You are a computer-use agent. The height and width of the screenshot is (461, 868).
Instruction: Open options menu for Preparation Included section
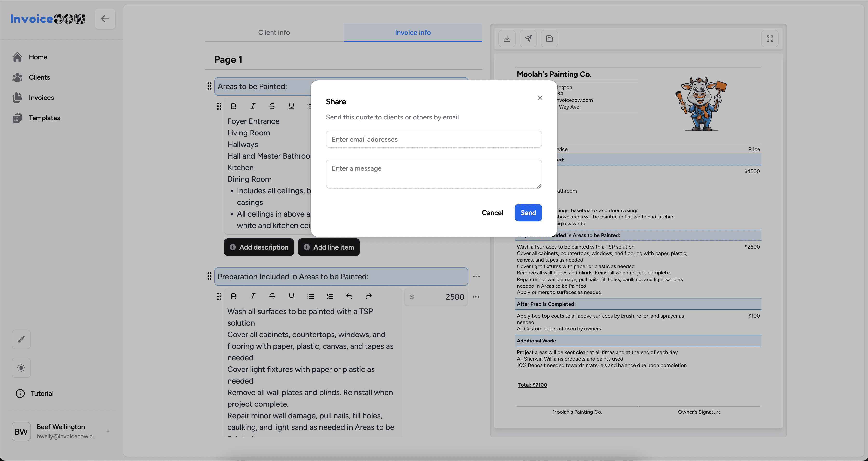[x=476, y=277]
